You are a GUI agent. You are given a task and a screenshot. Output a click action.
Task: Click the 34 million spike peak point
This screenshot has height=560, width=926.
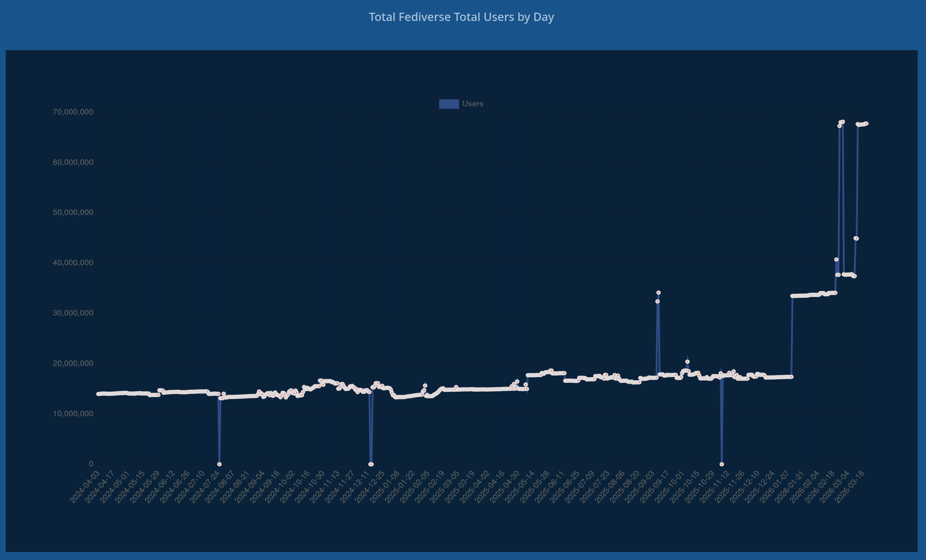659,293
